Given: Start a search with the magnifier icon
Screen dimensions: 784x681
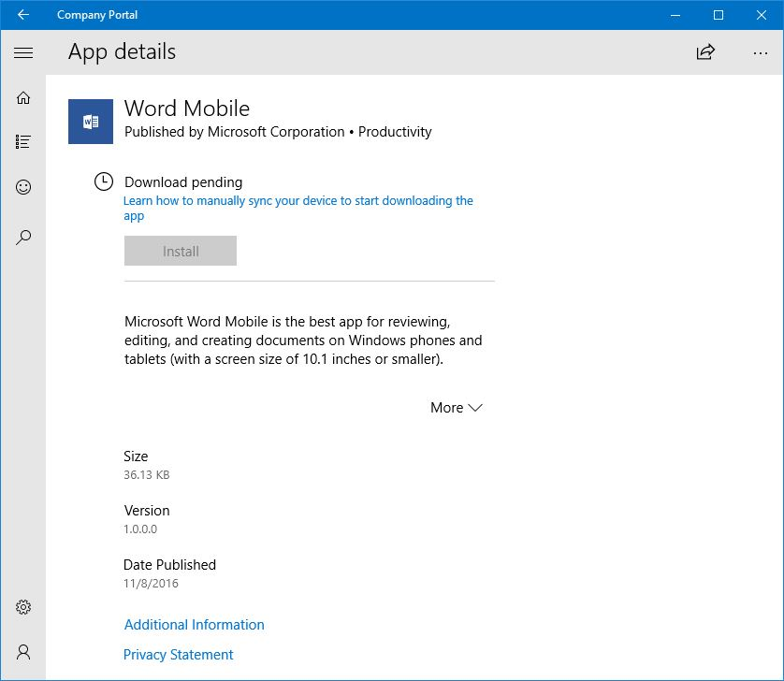Looking at the screenshot, I should pyautogui.click(x=23, y=237).
